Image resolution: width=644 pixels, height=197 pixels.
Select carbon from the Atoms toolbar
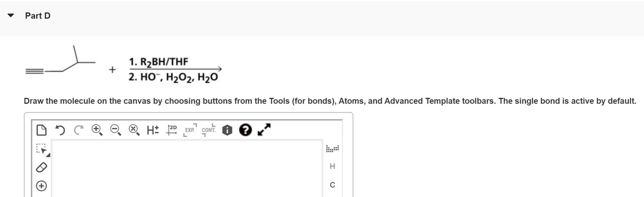[x=332, y=185]
